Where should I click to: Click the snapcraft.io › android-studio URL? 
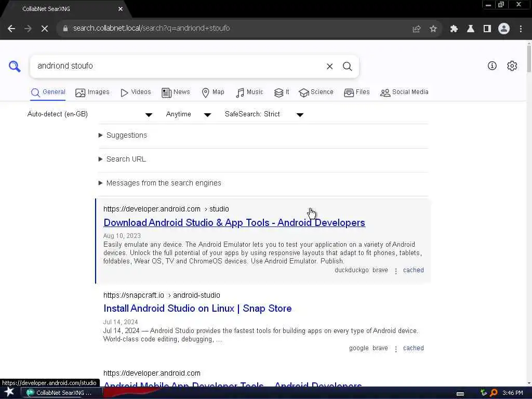162,295
